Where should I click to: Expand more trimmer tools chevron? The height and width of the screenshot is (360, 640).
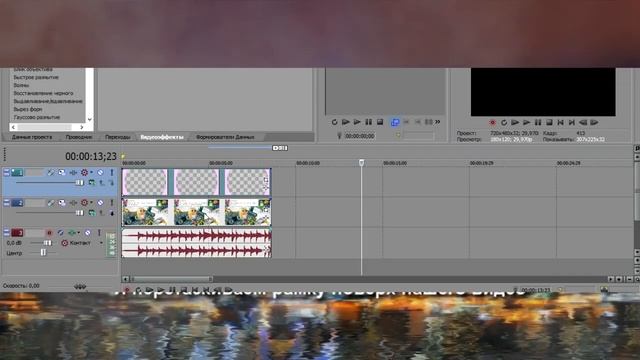(x=438, y=122)
